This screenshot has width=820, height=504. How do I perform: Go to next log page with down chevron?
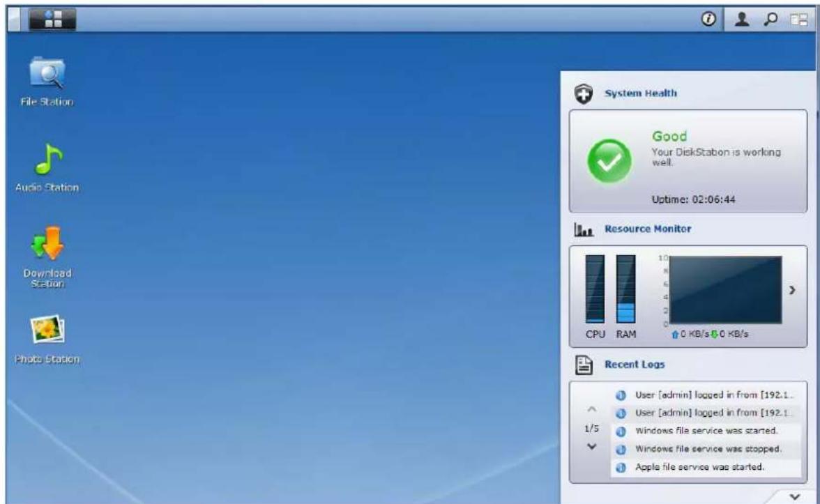coord(591,446)
